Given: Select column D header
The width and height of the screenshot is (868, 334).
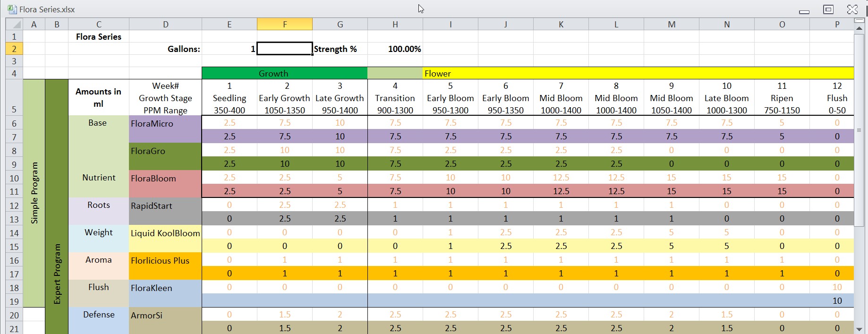Looking at the screenshot, I should [x=165, y=25].
